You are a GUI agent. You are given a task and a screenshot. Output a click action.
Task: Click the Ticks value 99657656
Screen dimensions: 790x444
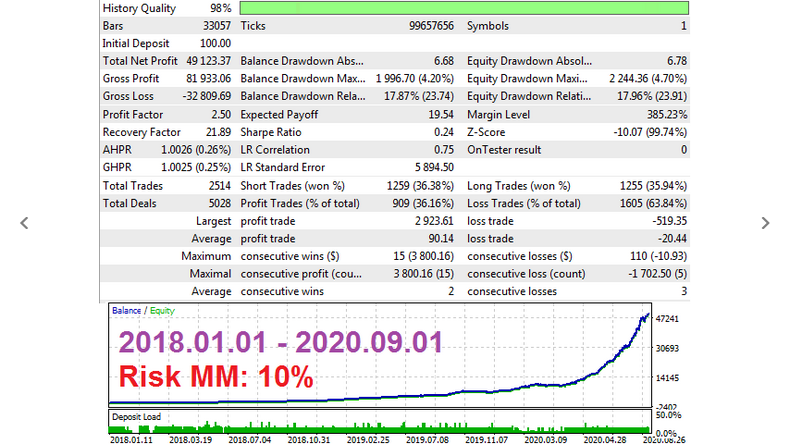tap(431, 26)
